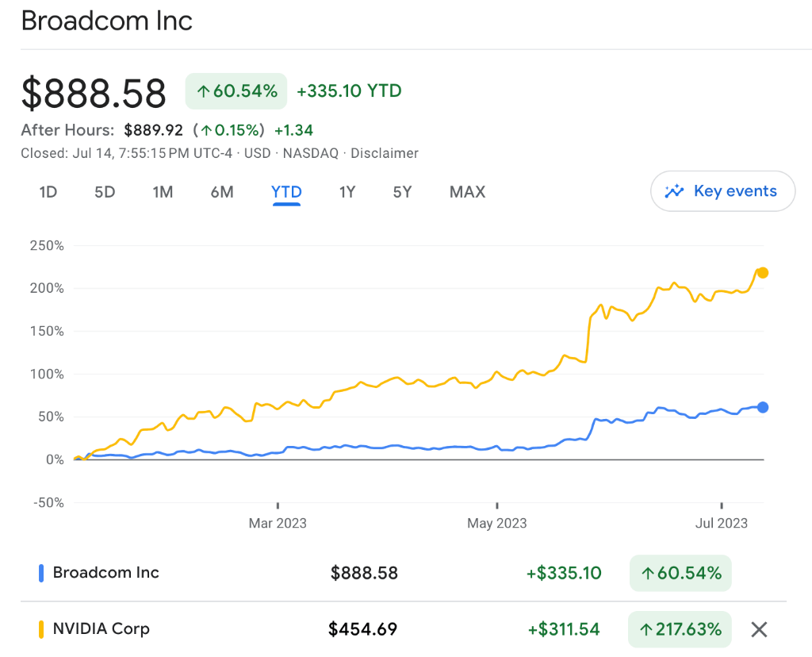Click the Key events sparkle icon
This screenshot has width=812, height=657.
[x=674, y=191]
